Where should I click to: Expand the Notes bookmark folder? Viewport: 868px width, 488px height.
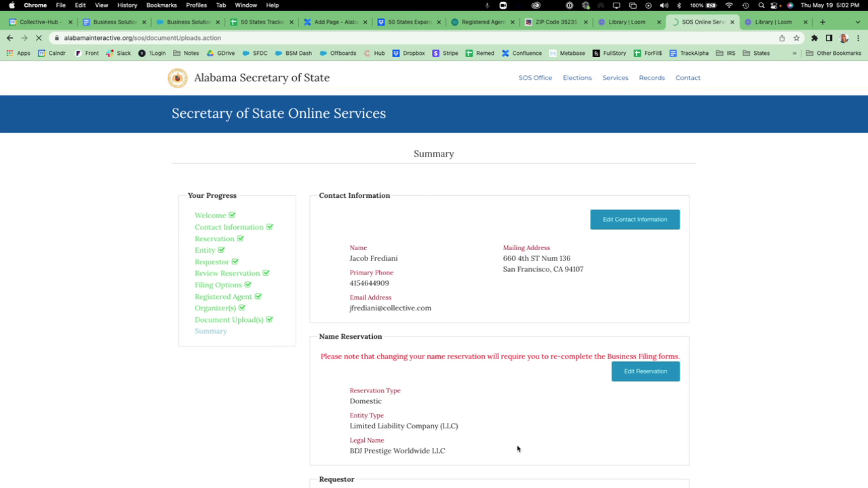186,53
